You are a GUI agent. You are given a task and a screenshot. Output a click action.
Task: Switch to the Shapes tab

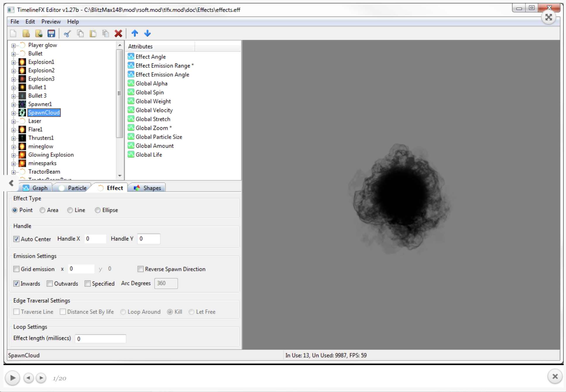[147, 188]
